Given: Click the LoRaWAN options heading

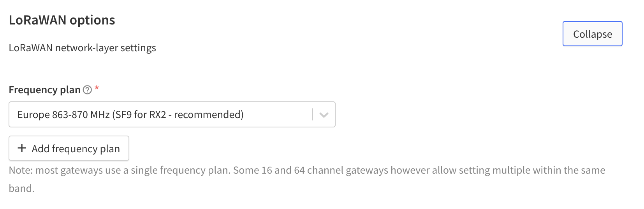Looking at the screenshot, I should tap(62, 20).
